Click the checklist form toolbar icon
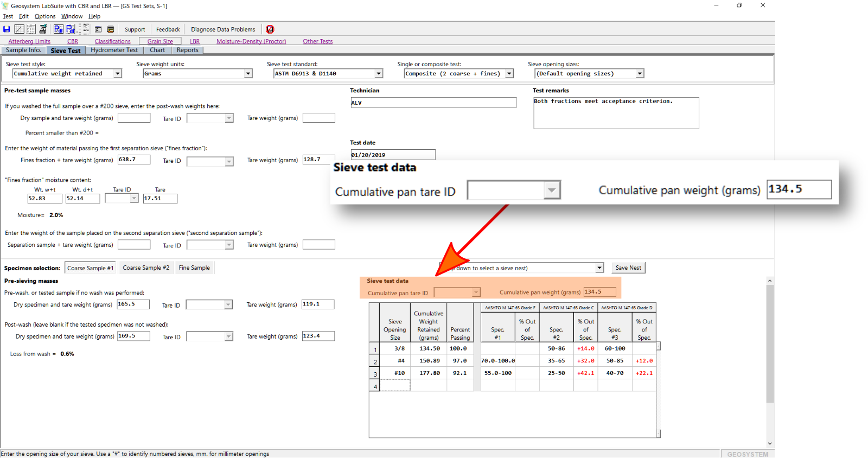 click(98, 29)
